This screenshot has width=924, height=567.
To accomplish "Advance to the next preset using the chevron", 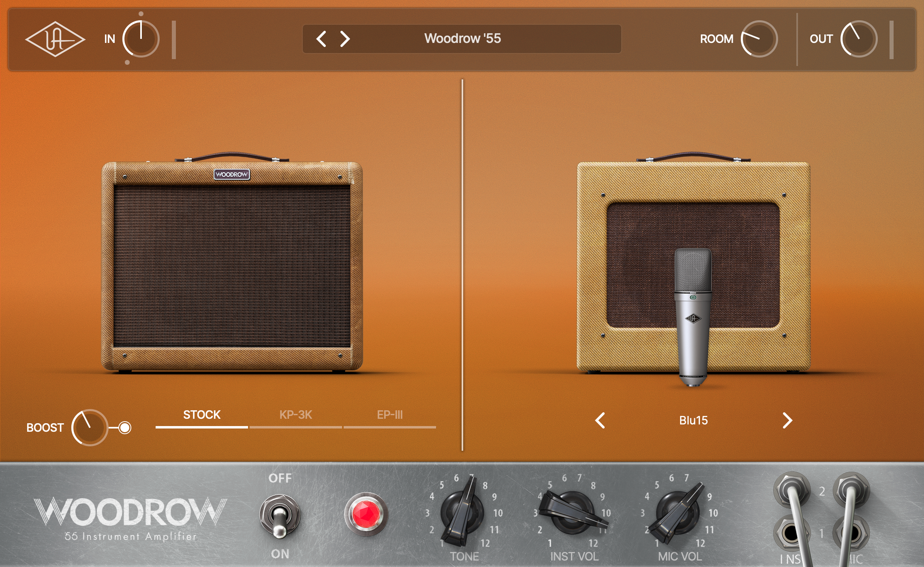I will pos(345,39).
